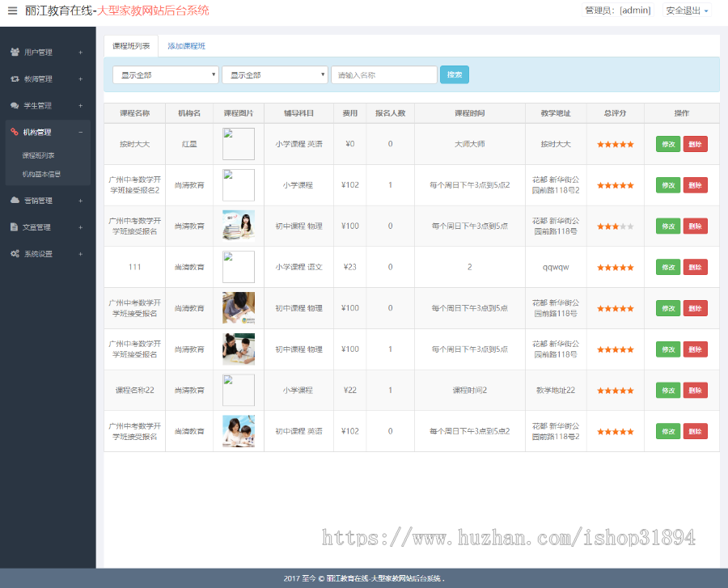Collapse 机构管理 with its minus sign
Screen dimensions: 728x588
[x=81, y=133]
